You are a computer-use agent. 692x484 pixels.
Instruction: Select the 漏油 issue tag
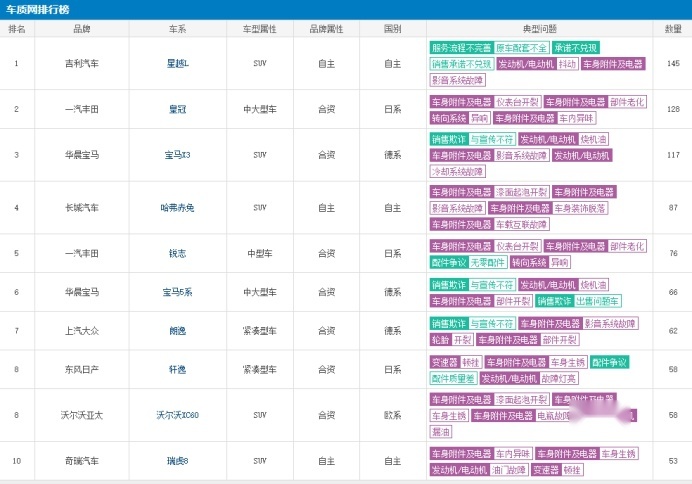click(441, 431)
